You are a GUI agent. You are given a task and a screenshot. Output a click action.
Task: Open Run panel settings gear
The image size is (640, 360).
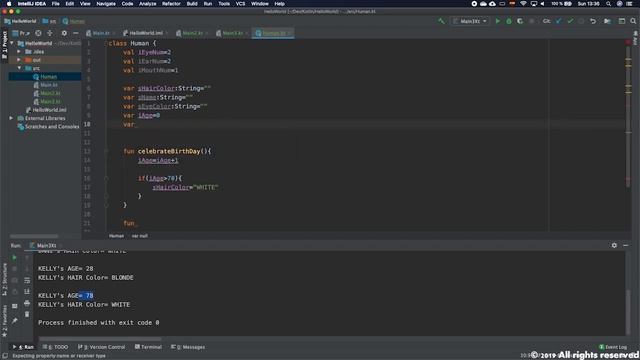tap(614, 245)
